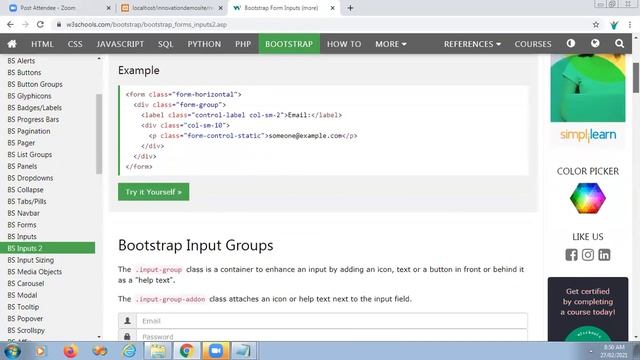Click the Email input field
Screen dimensions: 640x360
(x=332, y=321)
